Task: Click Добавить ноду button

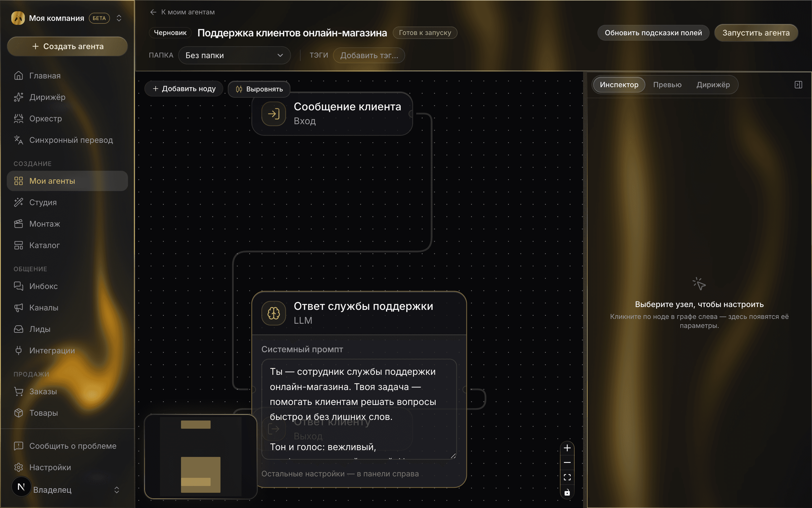Action: coord(184,89)
